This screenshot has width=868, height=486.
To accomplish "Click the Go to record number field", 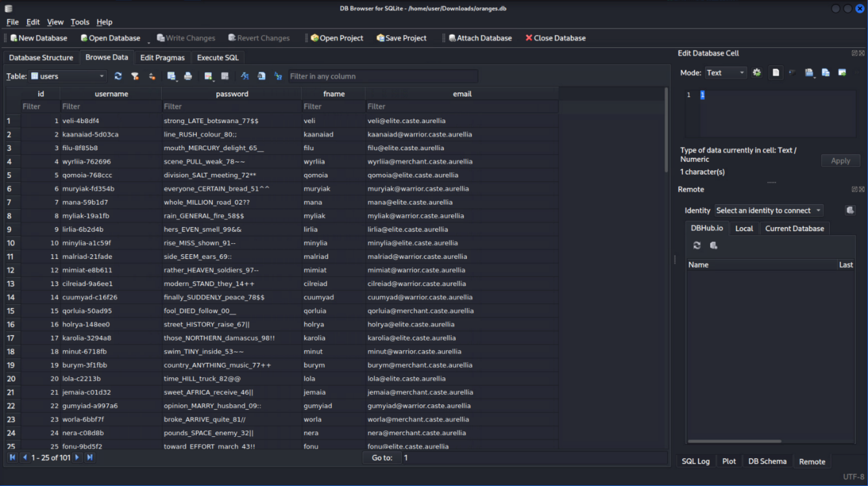I will [535, 458].
